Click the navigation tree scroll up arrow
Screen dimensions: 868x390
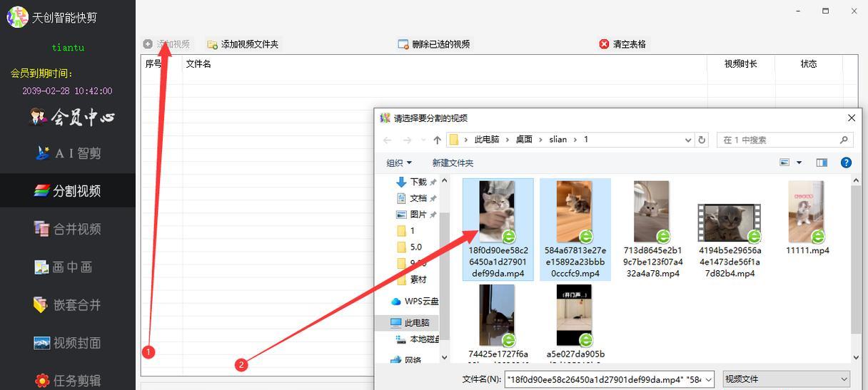444,180
